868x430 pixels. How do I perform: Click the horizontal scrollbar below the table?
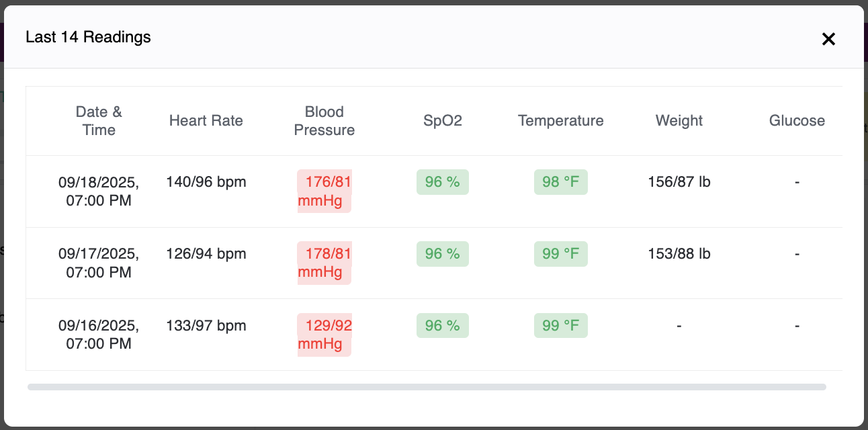pos(427,387)
